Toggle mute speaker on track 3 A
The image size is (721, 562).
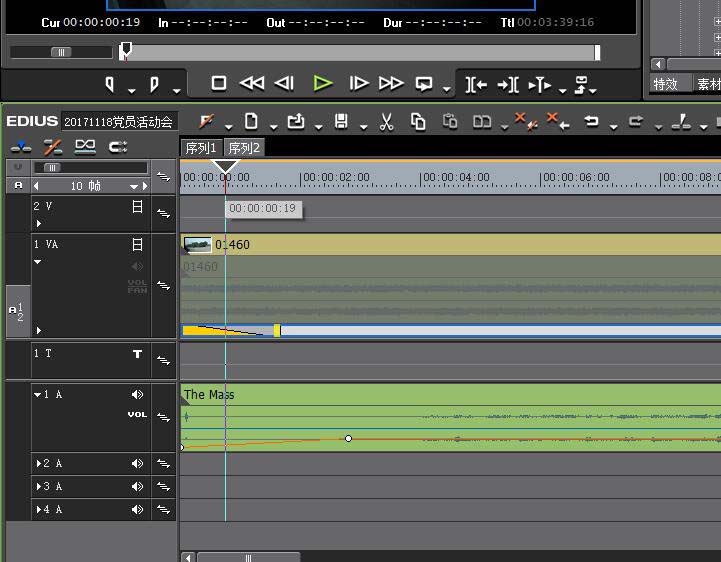(x=137, y=487)
